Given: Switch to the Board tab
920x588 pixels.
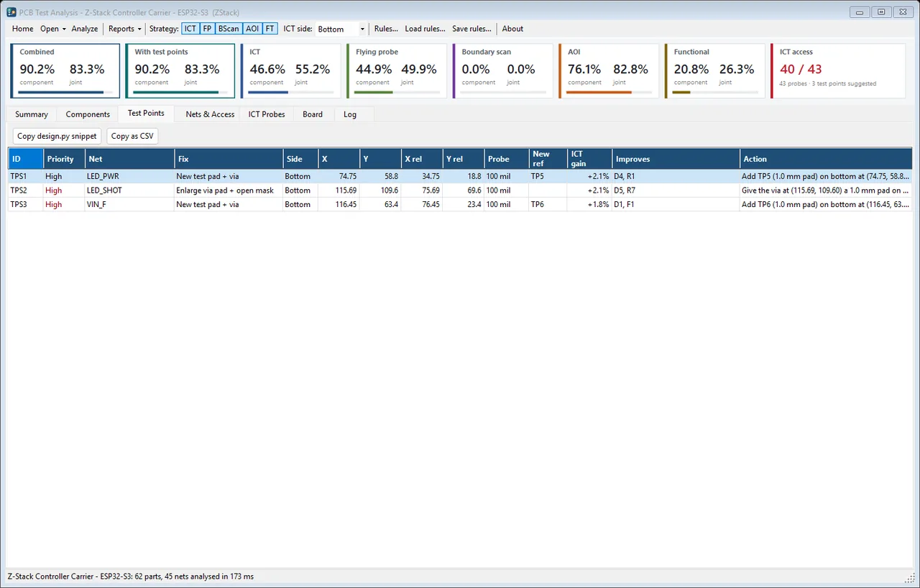Looking at the screenshot, I should 313,114.
